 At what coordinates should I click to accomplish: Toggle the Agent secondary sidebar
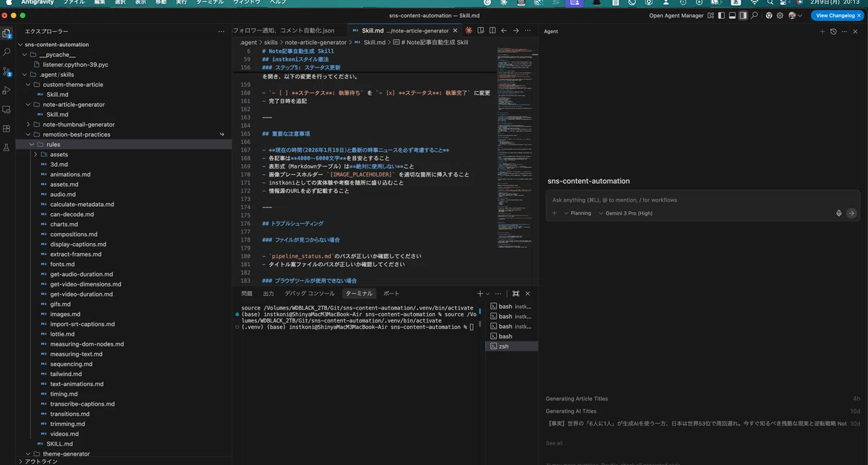click(x=743, y=15)
